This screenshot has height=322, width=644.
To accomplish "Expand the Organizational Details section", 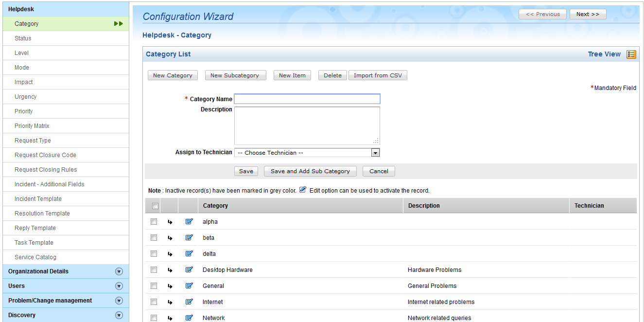I will (x=119, y=271).
